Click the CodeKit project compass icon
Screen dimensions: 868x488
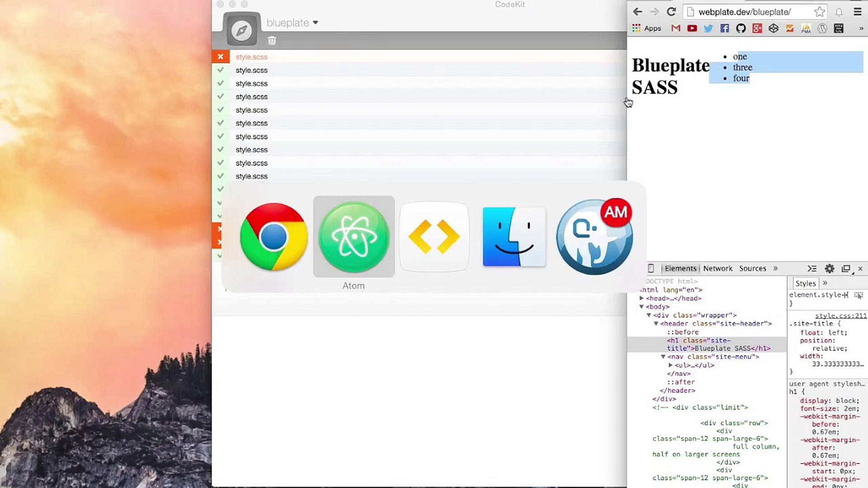click(x=242, y=30)
